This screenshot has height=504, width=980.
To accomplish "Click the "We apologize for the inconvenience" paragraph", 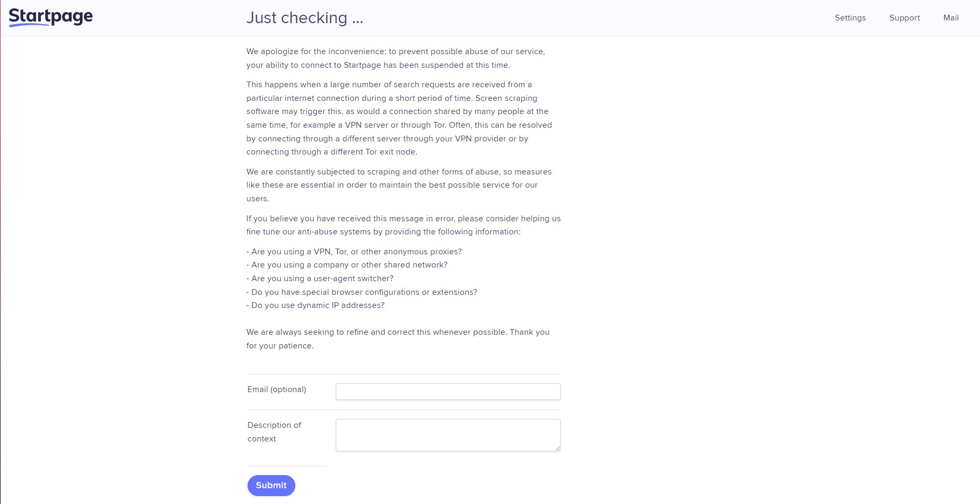I will 395,58.
